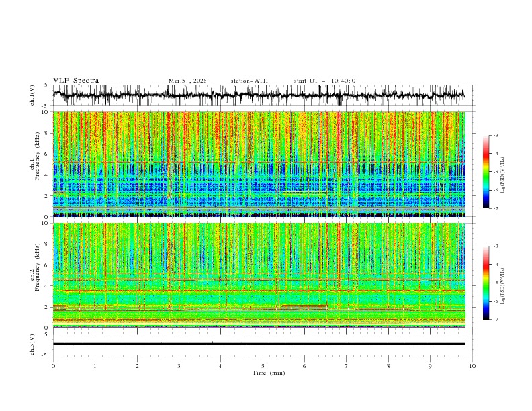
Task: Click the time axis tick label '9'
Action: click(x=430, y=366)
